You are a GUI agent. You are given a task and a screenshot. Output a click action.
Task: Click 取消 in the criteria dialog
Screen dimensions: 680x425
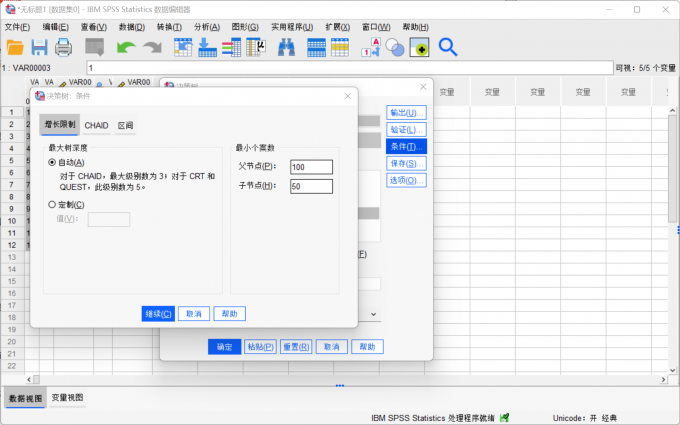coord(194,314)
